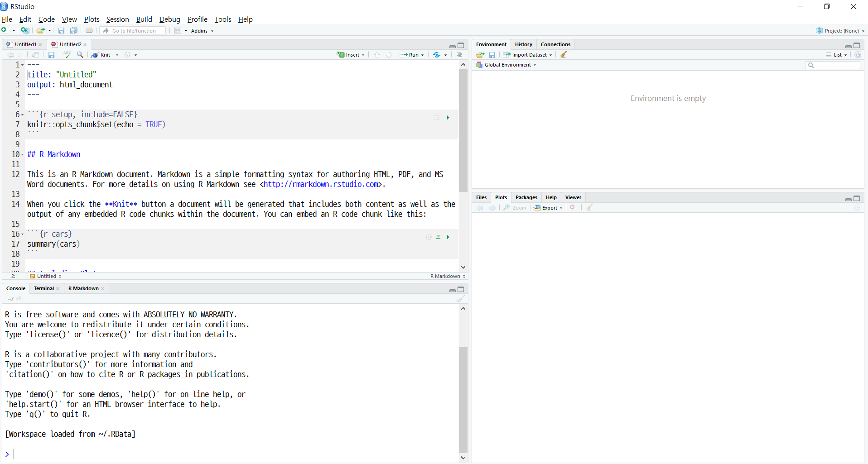Close the R Markdown console tab
The height and width of the screenshot is (464, 868).
(103, 288)
